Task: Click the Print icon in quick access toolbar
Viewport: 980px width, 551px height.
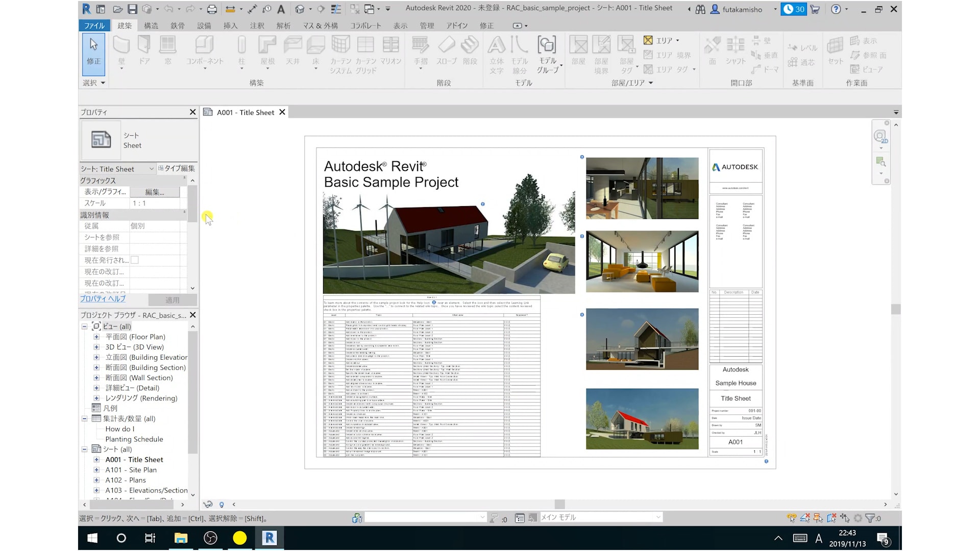Action: click(212, 9)
